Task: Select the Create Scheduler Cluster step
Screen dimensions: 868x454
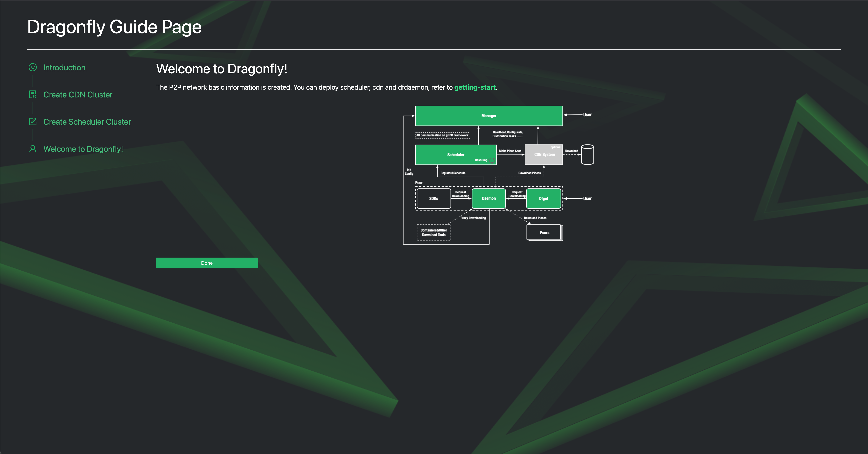Action: coord(87,121)
